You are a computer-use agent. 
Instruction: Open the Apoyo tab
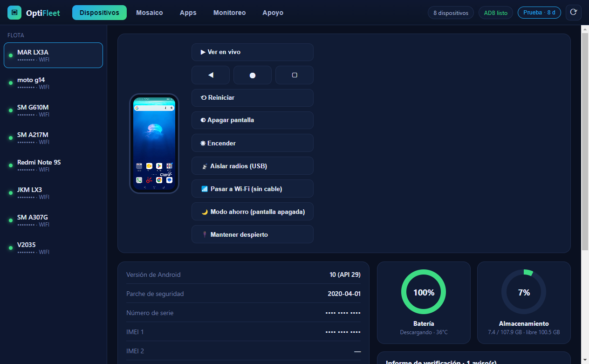coord(273,13)
